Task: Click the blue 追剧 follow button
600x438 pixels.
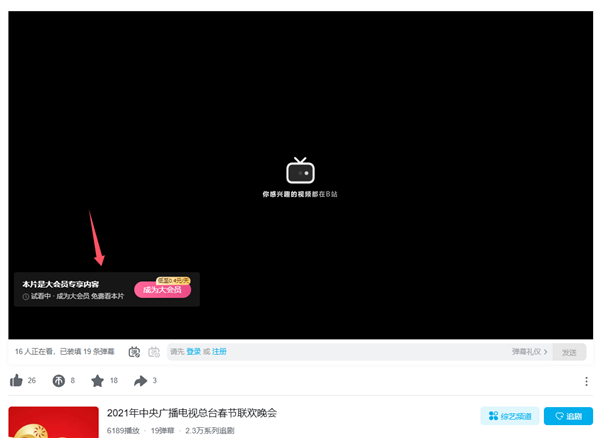Action: [x=568, y=416]
